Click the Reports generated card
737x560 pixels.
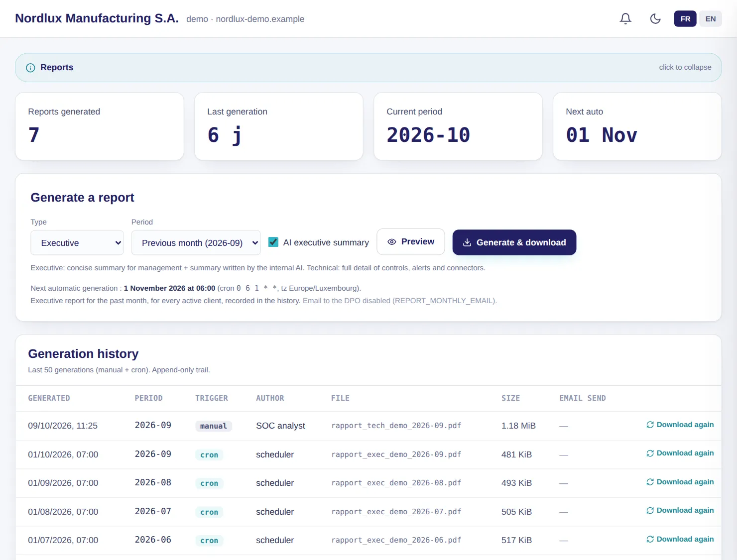pos(100,126)
